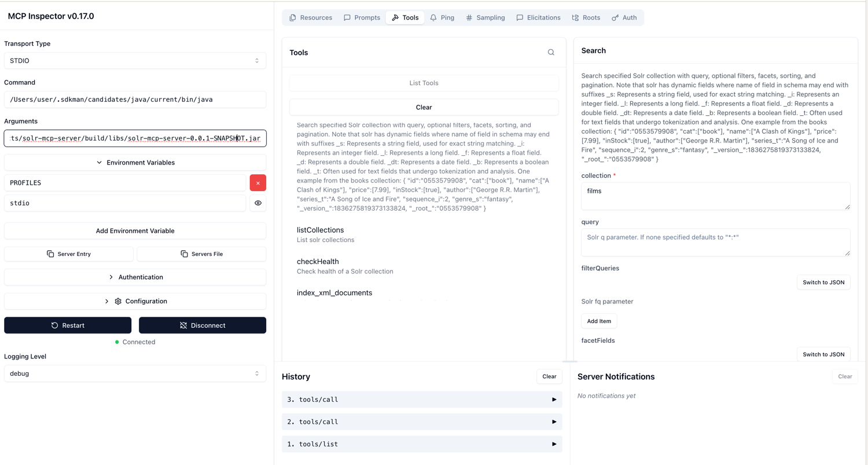Click the Roots tab tree icon
This screenshot has width=868, height=465.
(575, 18)
